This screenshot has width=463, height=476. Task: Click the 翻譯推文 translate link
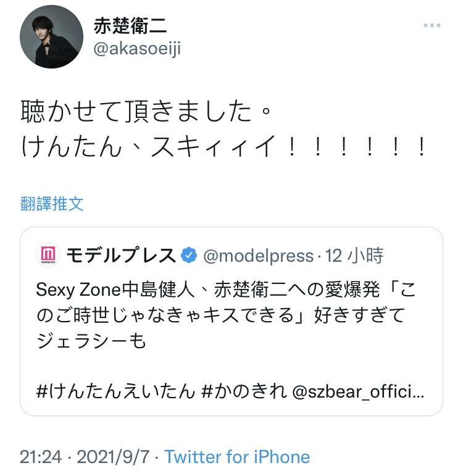coord(52,204)
